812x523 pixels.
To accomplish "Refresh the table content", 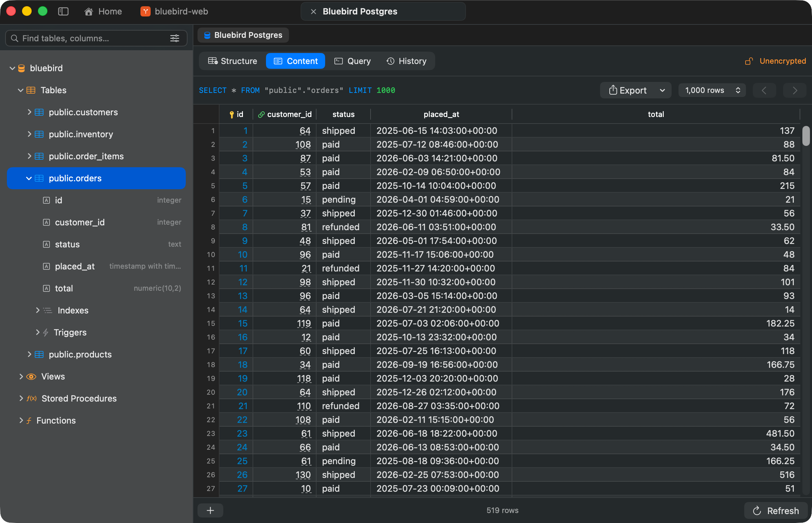I will [776, 511].
